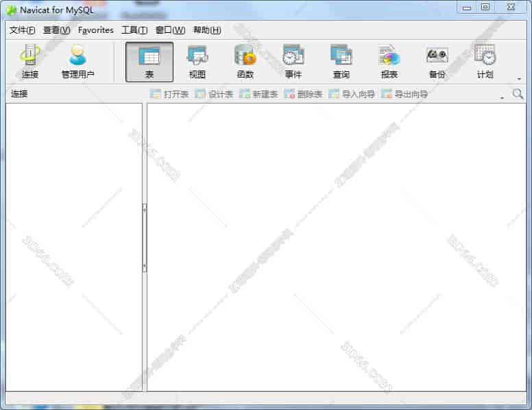Screen dimensions: 532x410
Task: Click inside the empty connection list panel
Action: [x=73, y=247]
